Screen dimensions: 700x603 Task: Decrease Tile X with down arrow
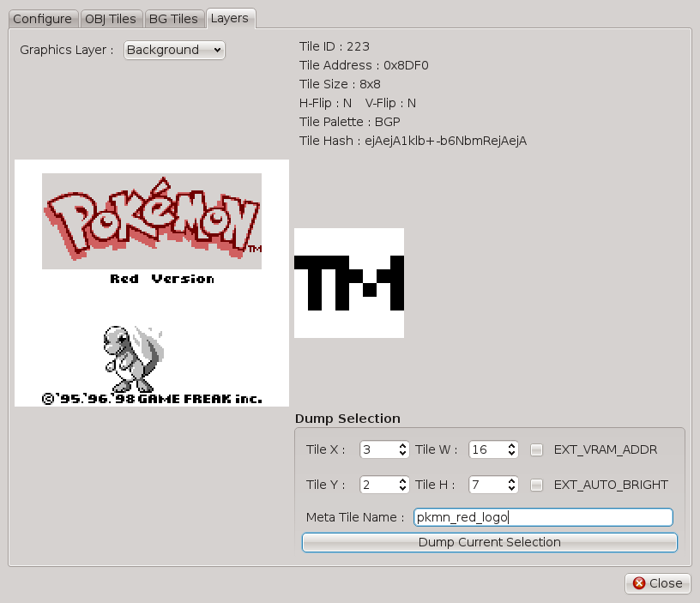pyautogui.click(x=402, y=454)
